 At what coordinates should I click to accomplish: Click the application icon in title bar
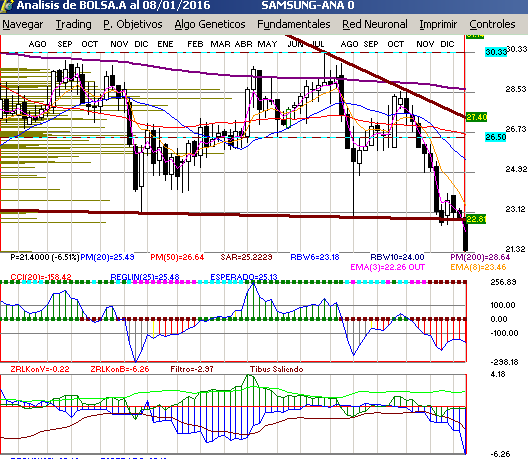[x=7, y=5]
